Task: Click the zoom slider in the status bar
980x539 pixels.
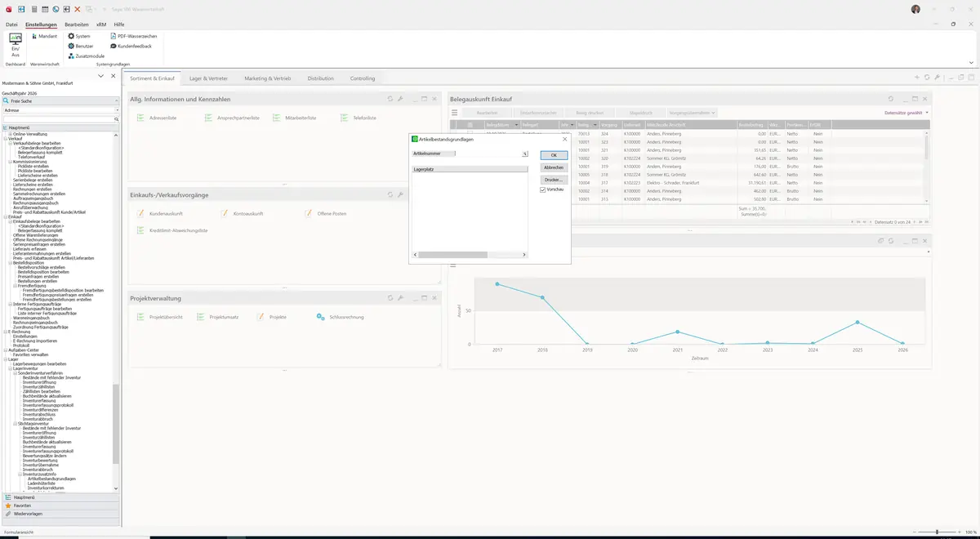Action: [x=937, y=532]
